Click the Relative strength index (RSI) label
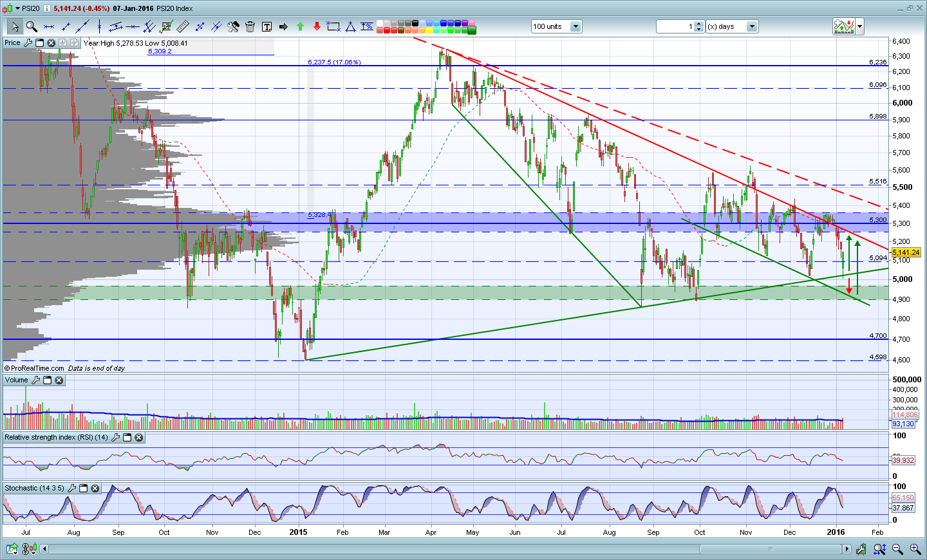The height and width of the screenshot is (560, 927). click(57, 438)
